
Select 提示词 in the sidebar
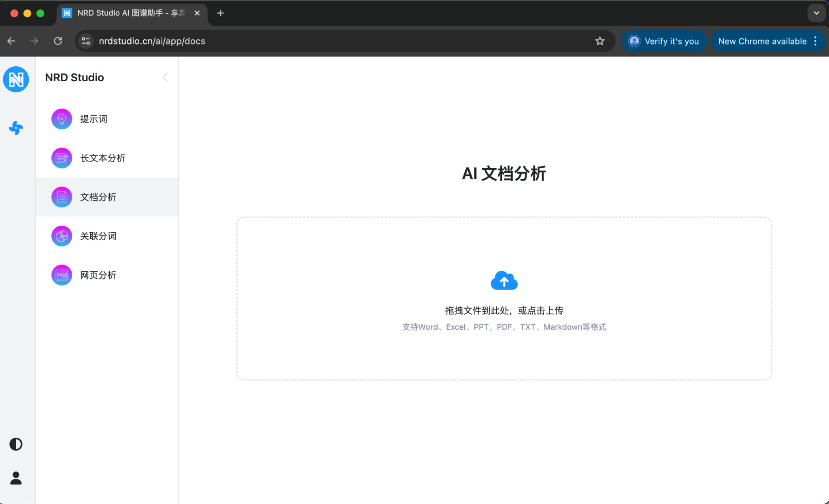coord(94,119)
